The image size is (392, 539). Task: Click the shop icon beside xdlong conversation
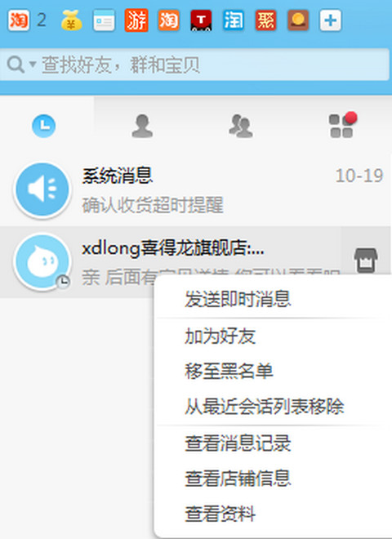point(366,260)
